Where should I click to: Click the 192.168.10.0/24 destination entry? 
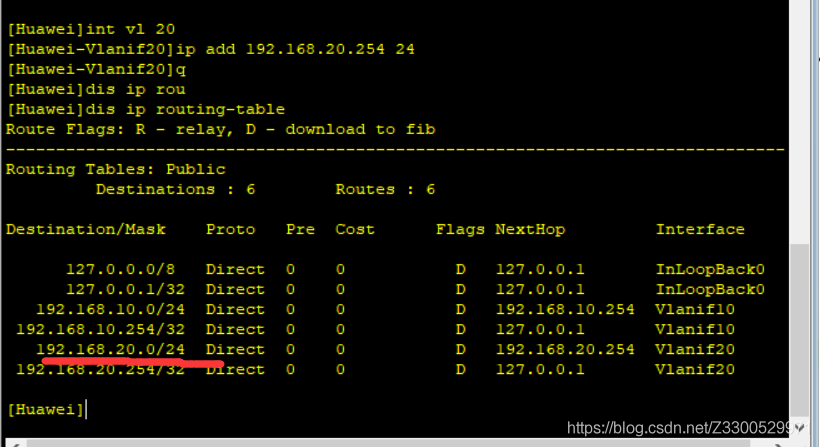[x=110, y=309]
